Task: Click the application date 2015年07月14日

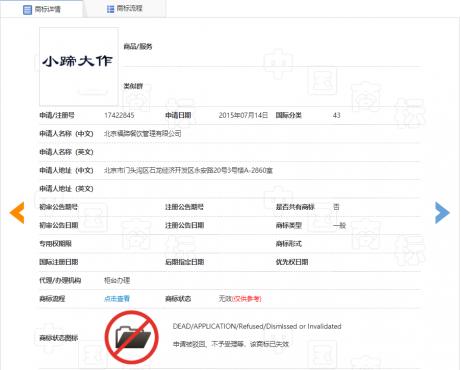Action: coord(243,115)
